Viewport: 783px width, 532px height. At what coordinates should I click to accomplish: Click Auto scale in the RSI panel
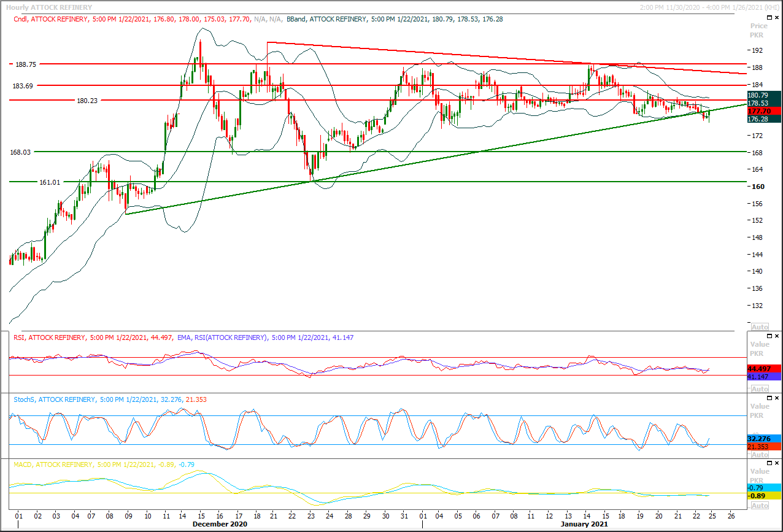pyautogui.click(x=759, y=389)
